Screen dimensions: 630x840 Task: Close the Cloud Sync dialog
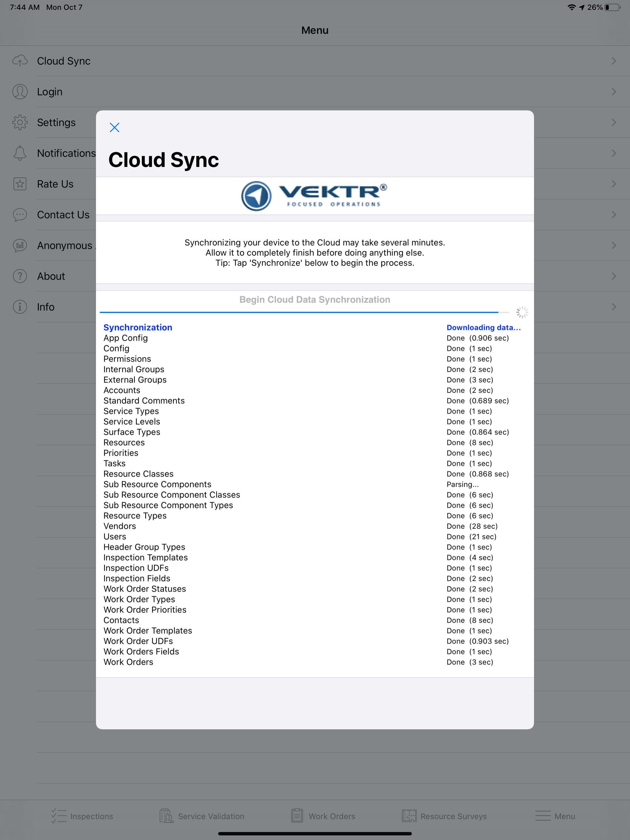point(114,128)
